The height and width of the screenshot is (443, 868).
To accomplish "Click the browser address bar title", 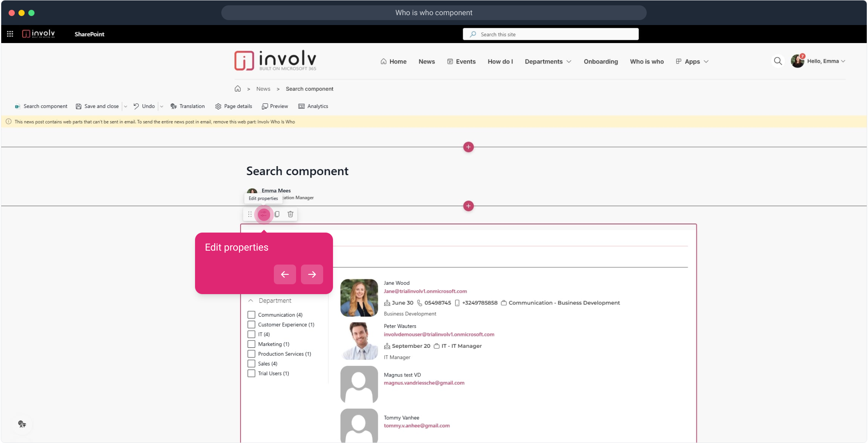I will 434,13.
